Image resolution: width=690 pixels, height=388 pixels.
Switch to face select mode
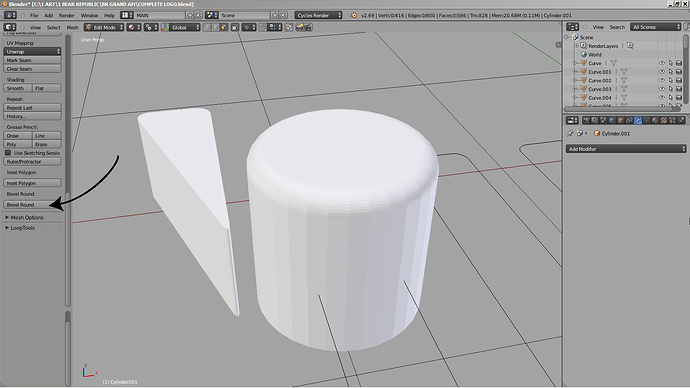224,27
